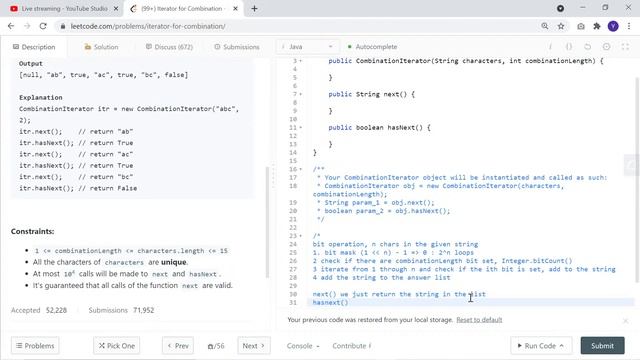Screen dimensions: 640x360
Task: Collapse comment fold at line 23
Action: (x=301, y=236)
